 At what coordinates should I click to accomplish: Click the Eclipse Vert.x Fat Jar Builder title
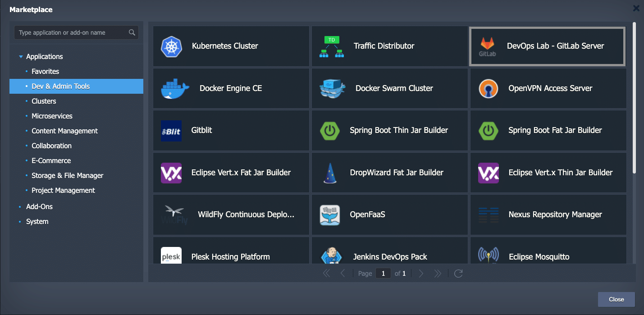[241, 173]
